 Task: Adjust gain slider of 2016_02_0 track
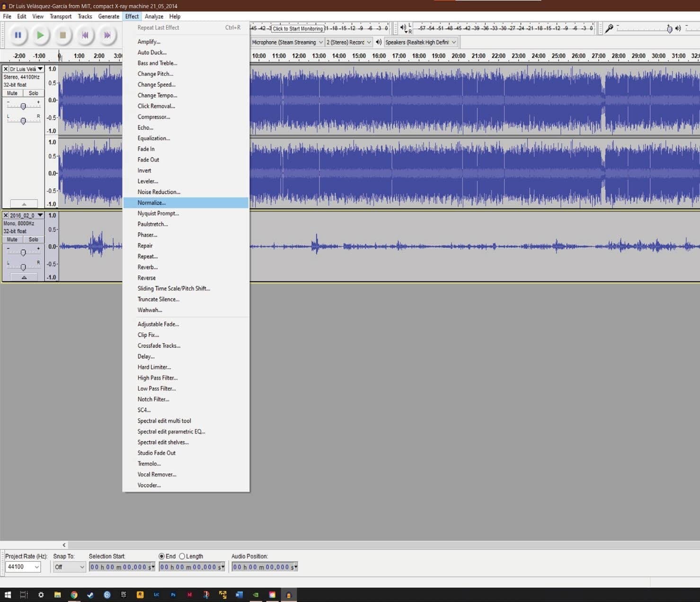click(x=23, y=252)
